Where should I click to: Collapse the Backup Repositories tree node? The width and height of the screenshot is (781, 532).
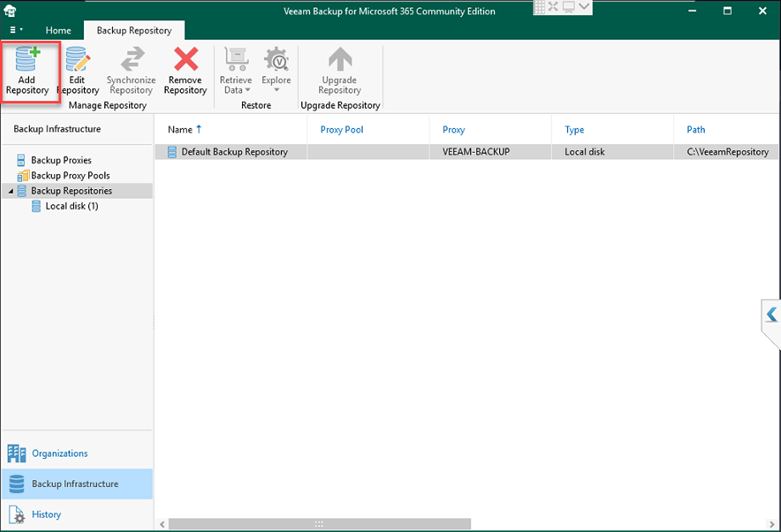[10, 191]
